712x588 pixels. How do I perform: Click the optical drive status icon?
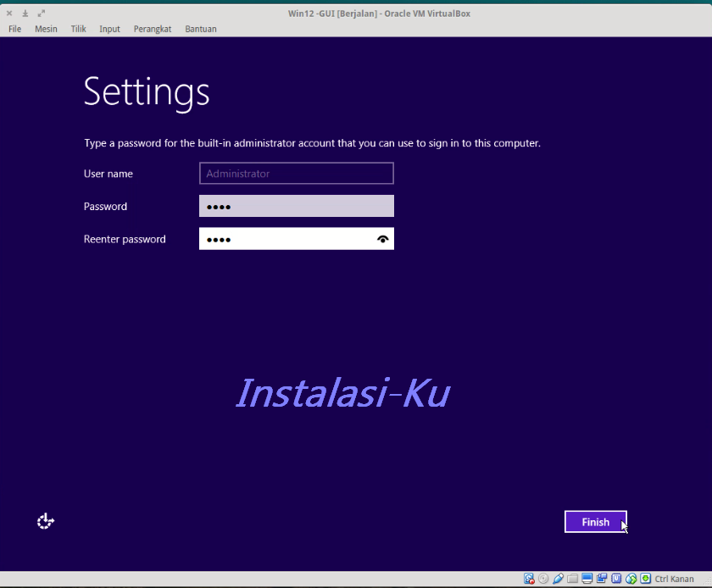[543, 579]
